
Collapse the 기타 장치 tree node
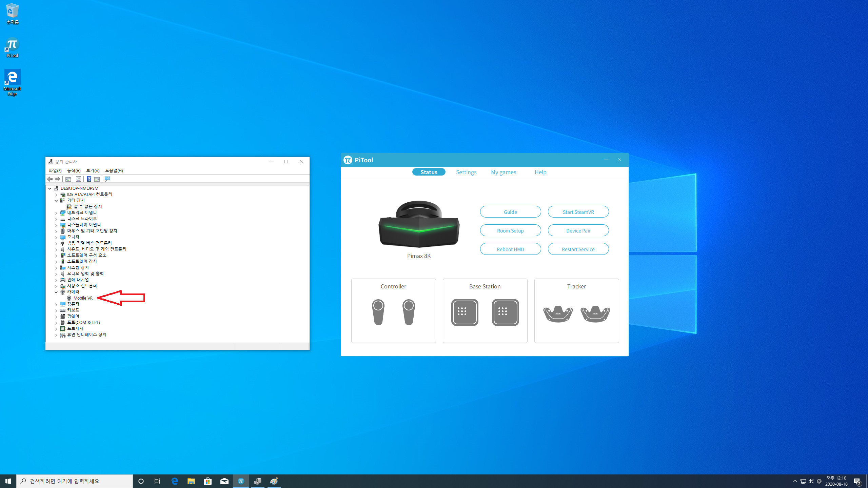(56, 201)
